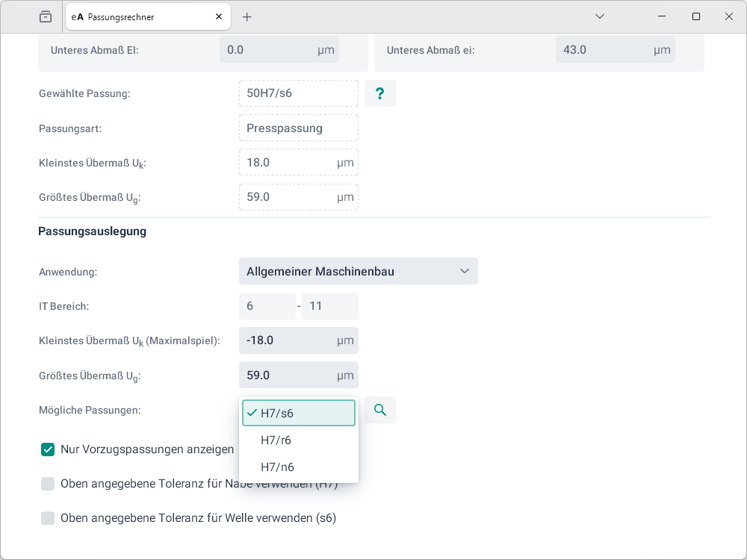Enable tolerance for Nabe checkbox

coord(48,484)
